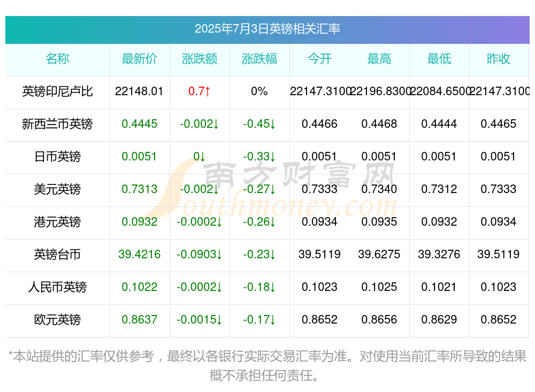The width and height of the screenshot is (535, 392).
Task: Click the low value 0.7312
Action: coord(439,189)
